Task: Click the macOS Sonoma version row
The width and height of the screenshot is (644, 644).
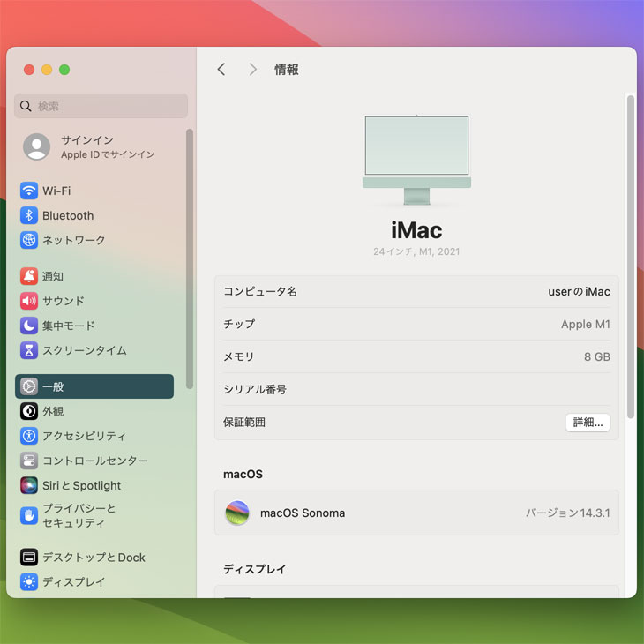Action: [416, 513]
